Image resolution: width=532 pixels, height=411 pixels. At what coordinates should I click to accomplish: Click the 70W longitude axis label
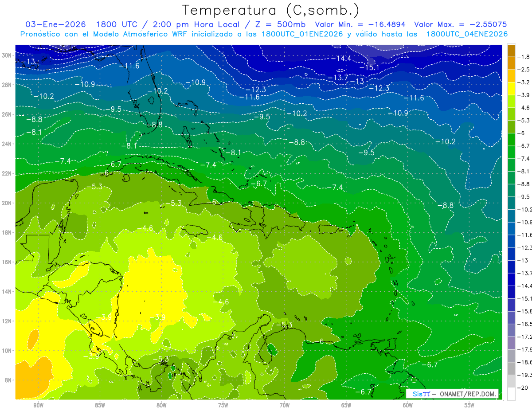click(285, 405)
